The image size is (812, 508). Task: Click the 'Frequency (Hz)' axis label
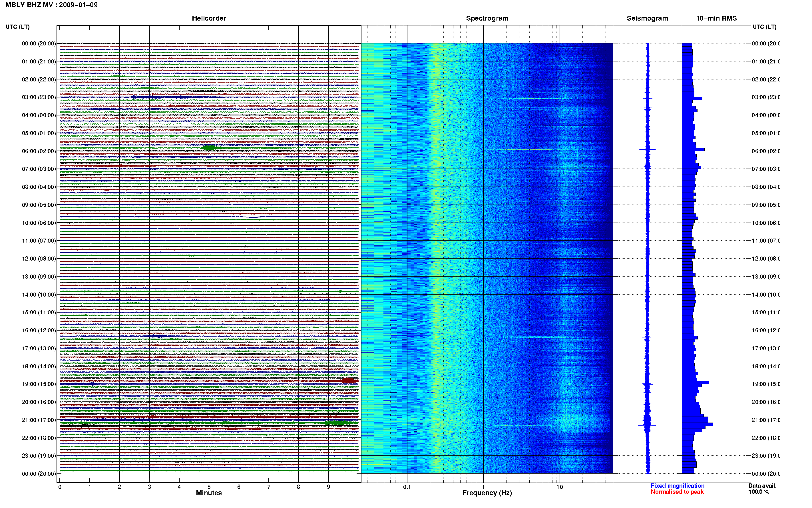(487, 493)
